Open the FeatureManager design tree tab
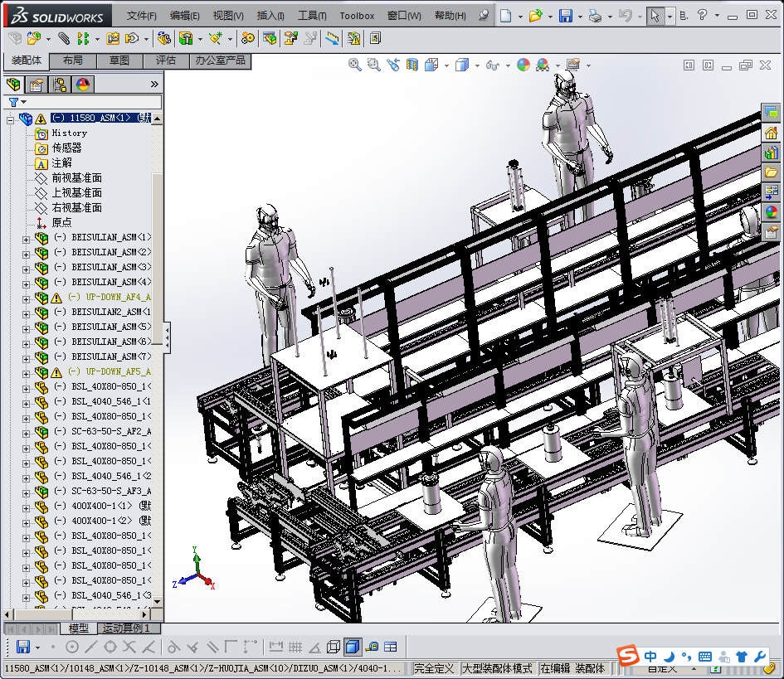This screenshot has height=679, width=784. click(13, 84)
